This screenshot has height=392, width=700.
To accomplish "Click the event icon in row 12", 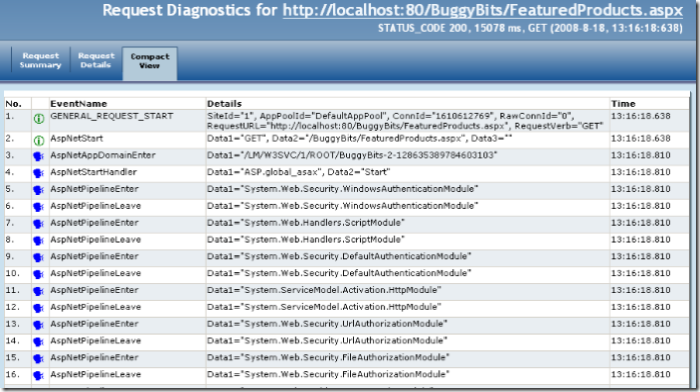I will pyautogui.click(x=38, y=309).
